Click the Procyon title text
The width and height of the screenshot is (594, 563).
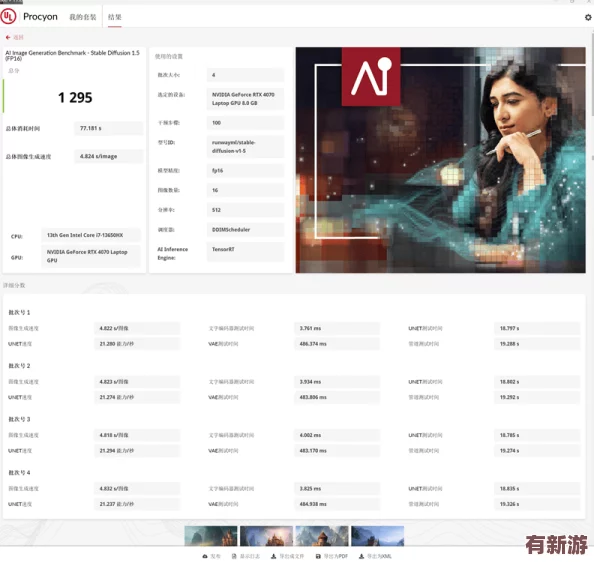point(40,17)
